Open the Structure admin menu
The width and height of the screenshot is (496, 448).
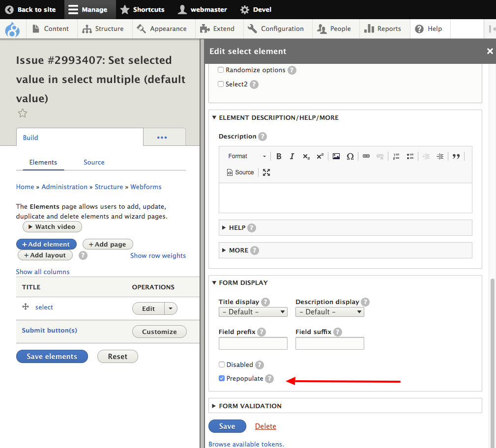tap(103, 28)
